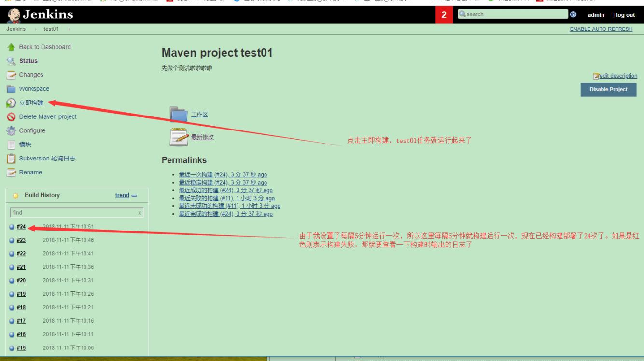Open the 模块 modules menu item
The width and height of the screenshot is (644, 361).
point(25,144)
